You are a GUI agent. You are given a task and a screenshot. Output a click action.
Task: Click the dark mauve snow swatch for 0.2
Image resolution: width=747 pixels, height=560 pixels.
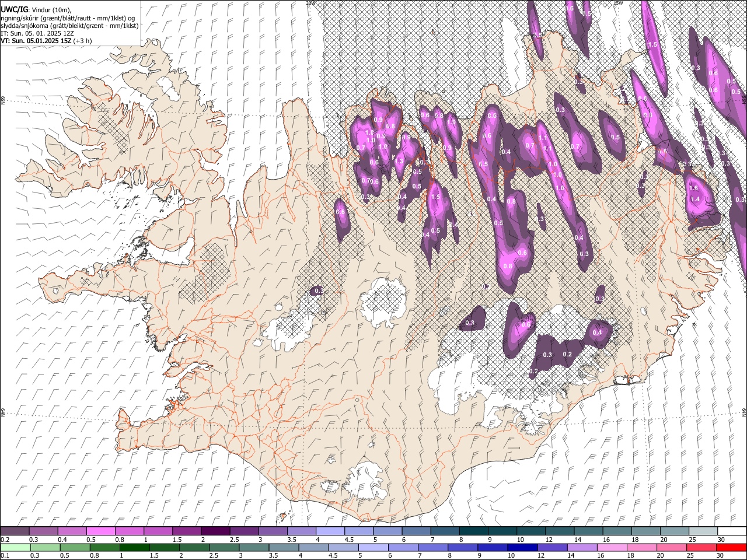[x=15, y=531]
